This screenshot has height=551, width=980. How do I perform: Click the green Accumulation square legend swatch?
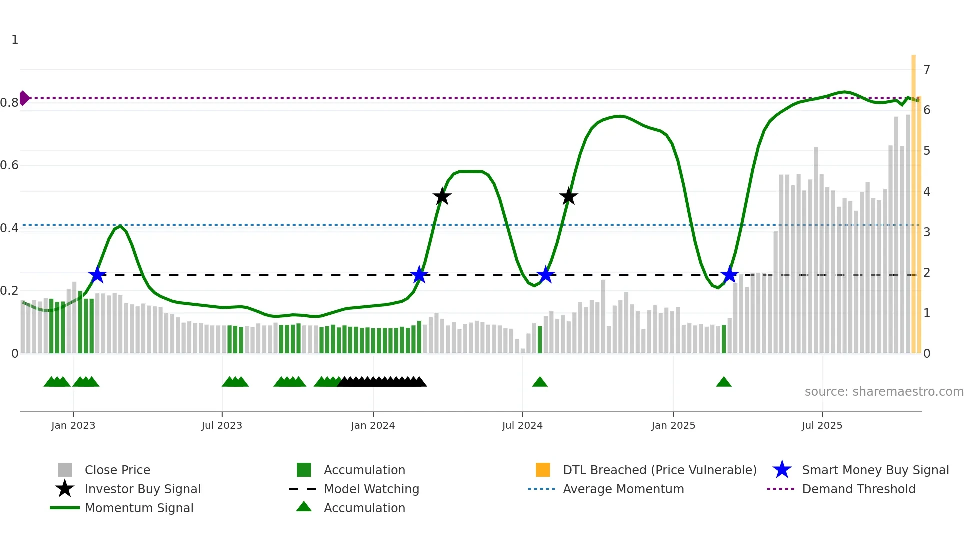click(304, 470)
